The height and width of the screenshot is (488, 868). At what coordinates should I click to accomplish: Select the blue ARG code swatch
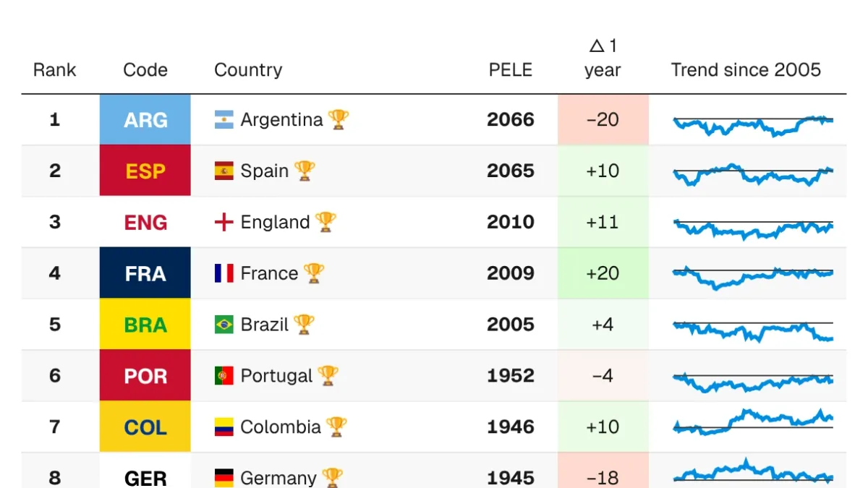[145, 119]
